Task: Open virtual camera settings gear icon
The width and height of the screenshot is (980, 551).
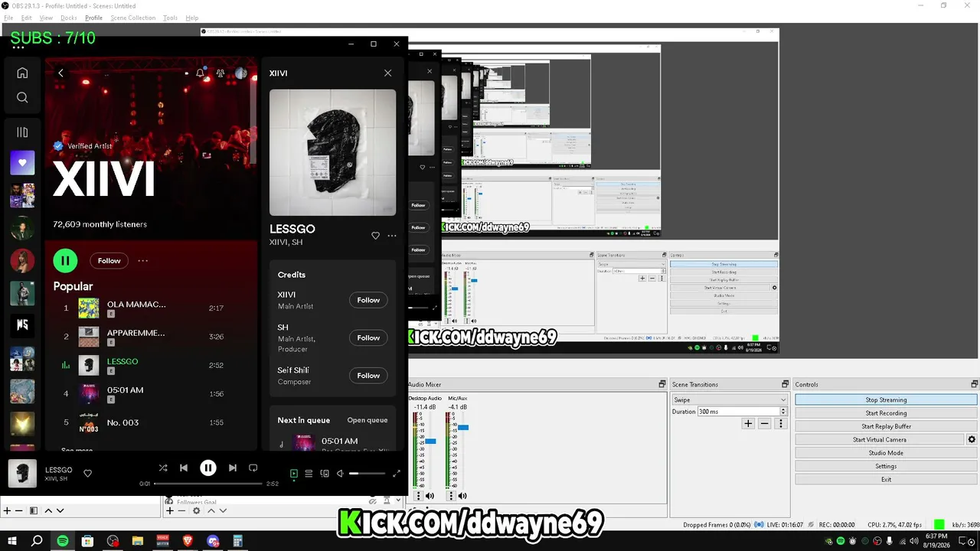Action: tap(972, 439)
